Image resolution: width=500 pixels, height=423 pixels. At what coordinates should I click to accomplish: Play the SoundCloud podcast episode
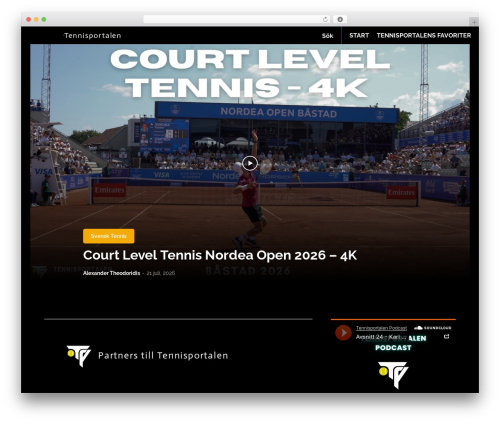point(343,332)
